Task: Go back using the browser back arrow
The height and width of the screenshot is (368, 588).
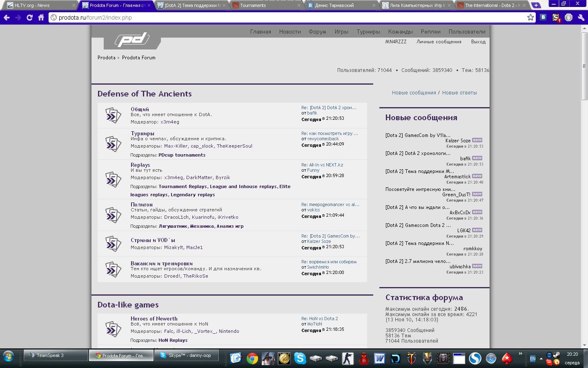Action: coord(7,18)
